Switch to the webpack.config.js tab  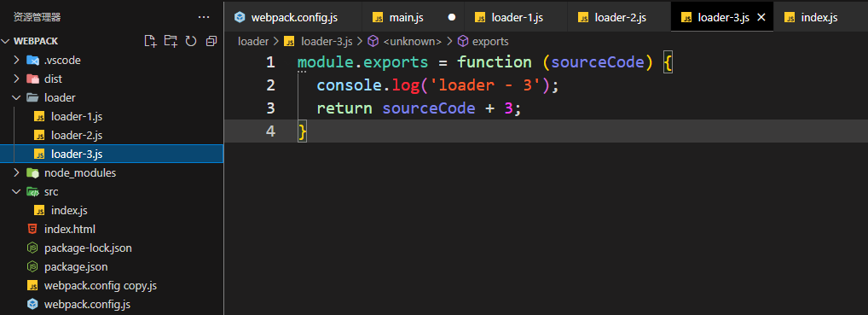(286, 17)
